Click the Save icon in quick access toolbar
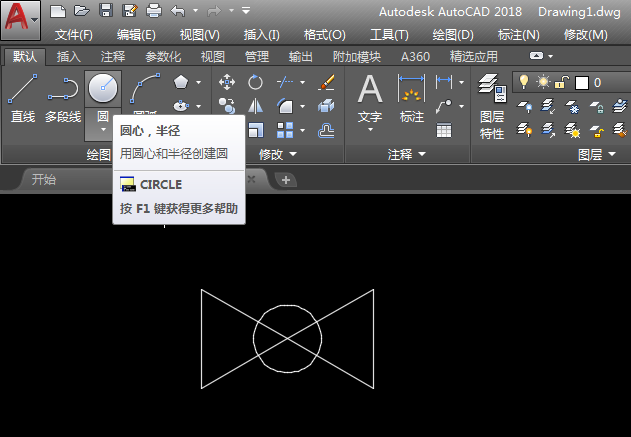 105,12
